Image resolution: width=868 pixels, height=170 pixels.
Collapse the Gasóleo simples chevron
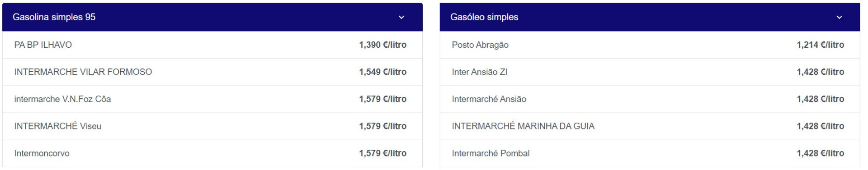pyautogui.click(x=839, y=18)
